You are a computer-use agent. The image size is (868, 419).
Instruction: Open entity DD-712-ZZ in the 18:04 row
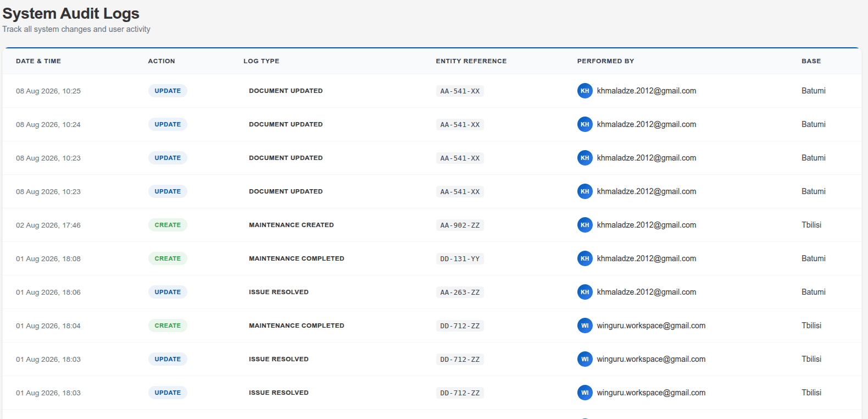click(x=460, y=326)
